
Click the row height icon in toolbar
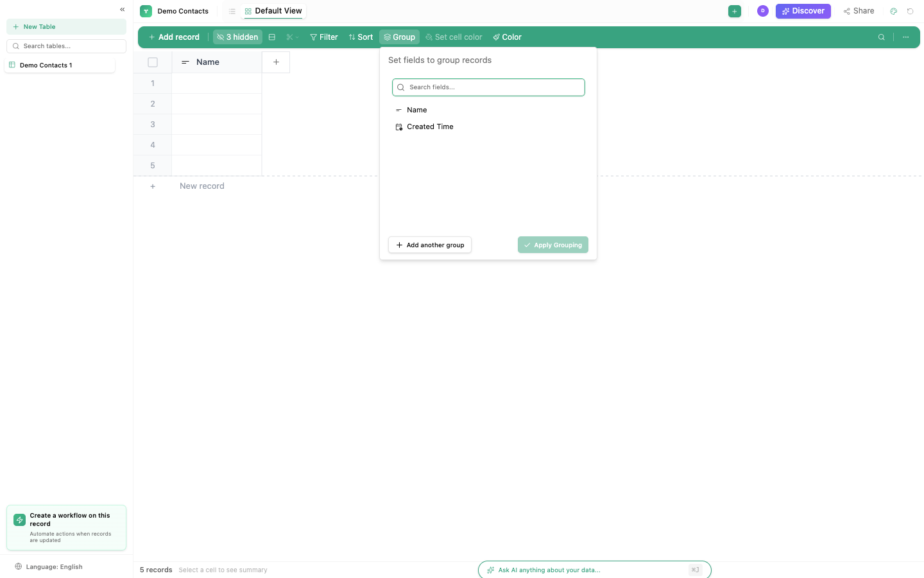coord(272,37)
